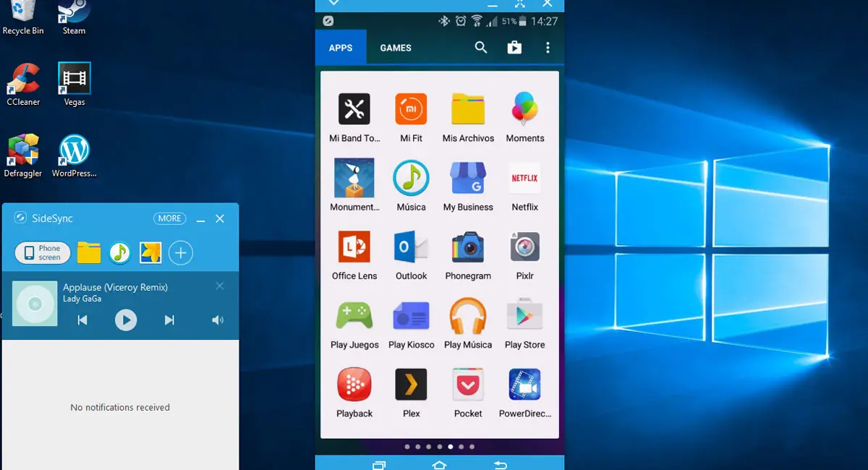The width and height of the screenshot is (868, 470).
Task: Launch the Monument Valley game icon
Action: tap(354, 178)
